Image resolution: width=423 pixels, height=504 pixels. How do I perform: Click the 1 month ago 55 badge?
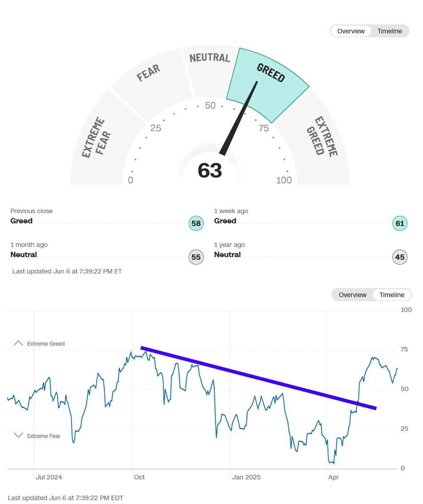(x=196, y=257)
